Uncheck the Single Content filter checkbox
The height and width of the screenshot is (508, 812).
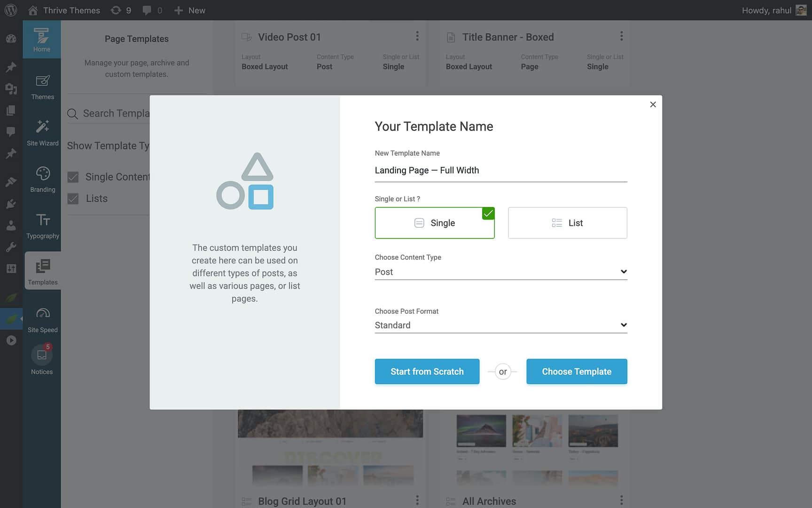tap(73, 177)
